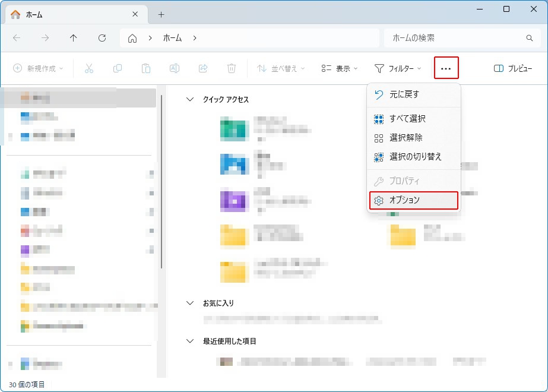
Task: Refresh the current folder view
Action: [x=102, y=38]
